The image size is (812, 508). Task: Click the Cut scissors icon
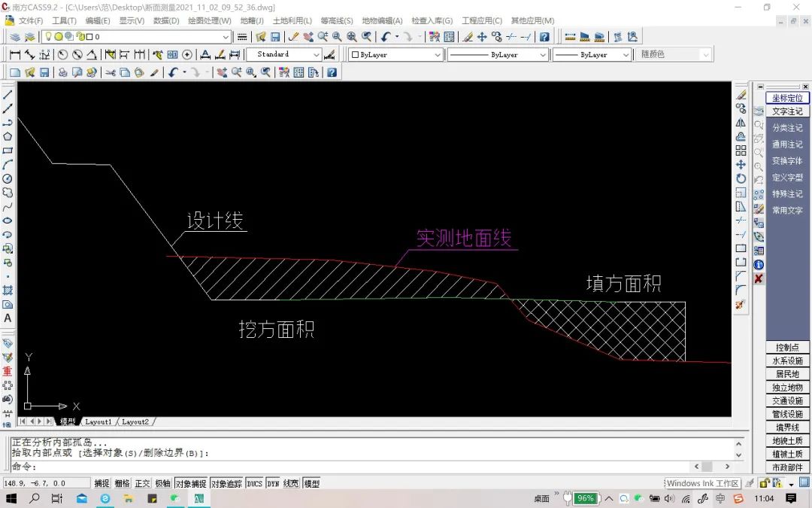point(111,72)
